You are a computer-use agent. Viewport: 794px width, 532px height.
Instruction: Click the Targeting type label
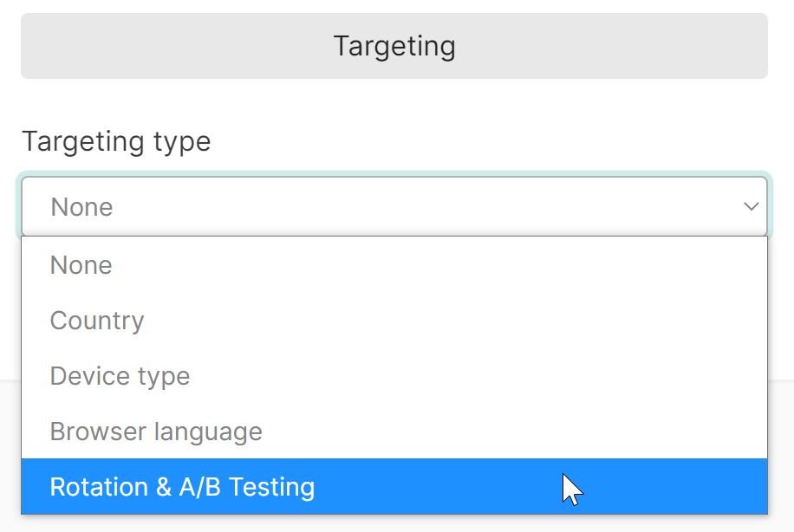(116, 141)
